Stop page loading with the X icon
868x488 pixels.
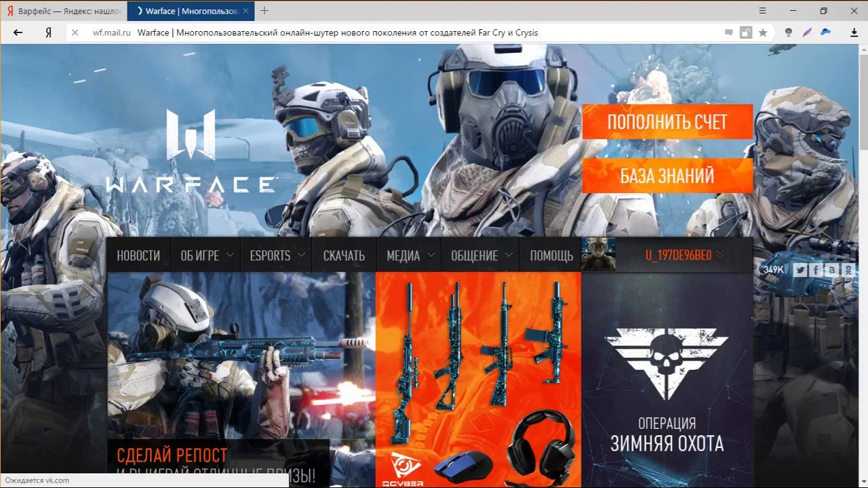tap(75, 33)
